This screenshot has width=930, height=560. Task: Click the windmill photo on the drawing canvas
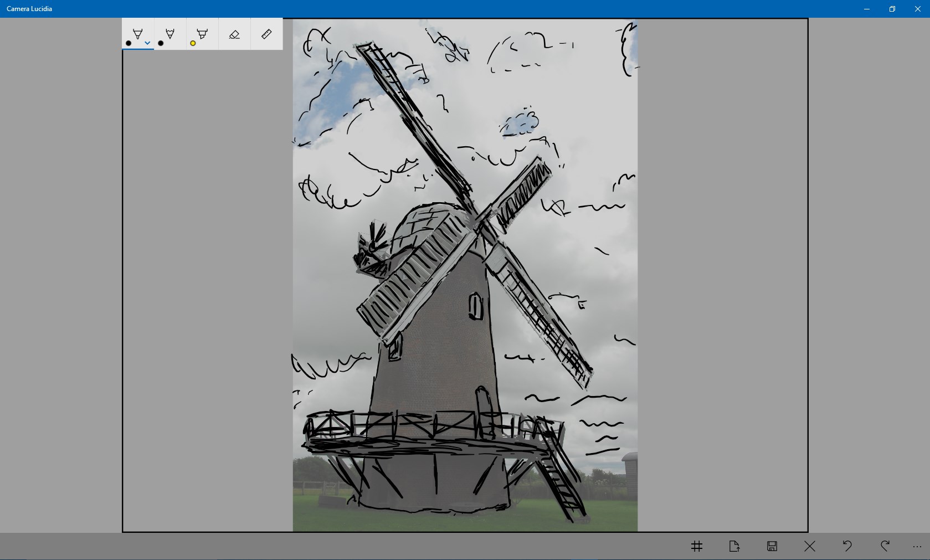(464, 274)
